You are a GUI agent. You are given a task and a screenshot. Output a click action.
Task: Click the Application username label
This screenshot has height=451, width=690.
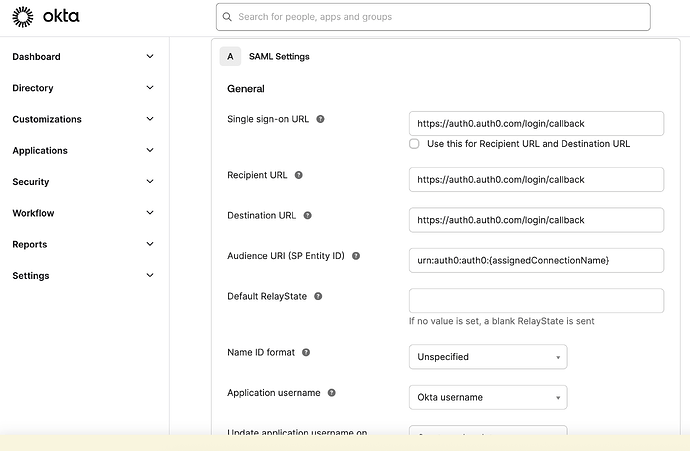274,392
